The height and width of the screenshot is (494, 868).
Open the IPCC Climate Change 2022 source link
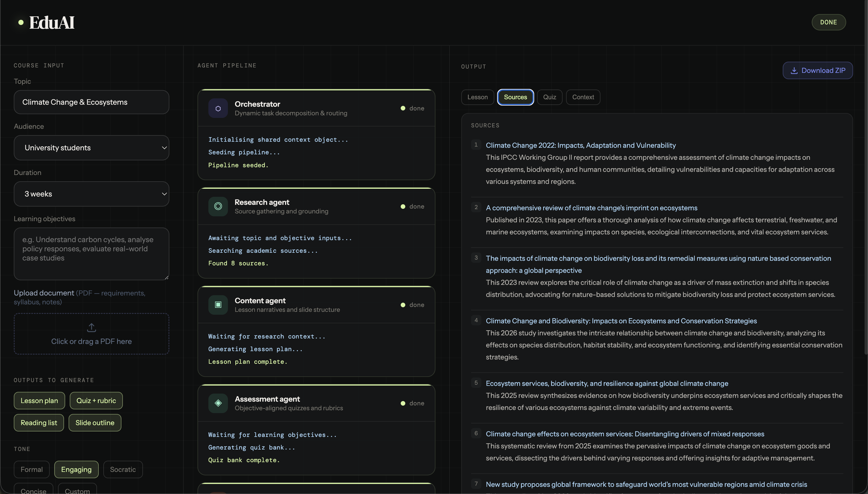point(580,145)
